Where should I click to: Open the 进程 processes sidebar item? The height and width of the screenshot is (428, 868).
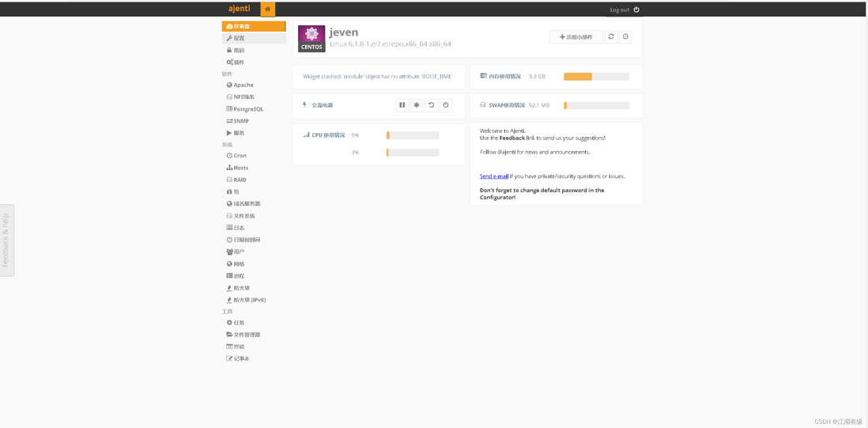point(254,276)
